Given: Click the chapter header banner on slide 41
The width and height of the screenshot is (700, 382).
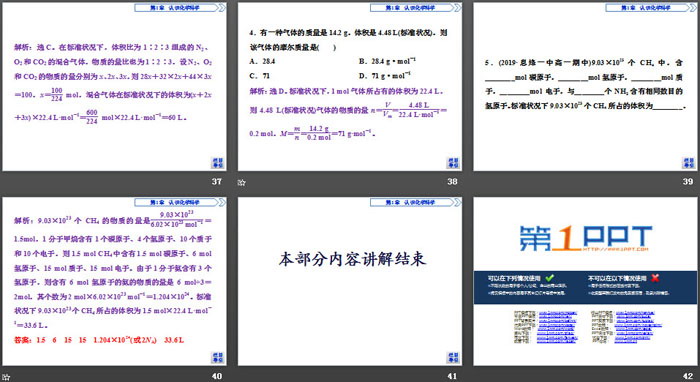Looking at the screenshot, I should [x=416, y=203].
